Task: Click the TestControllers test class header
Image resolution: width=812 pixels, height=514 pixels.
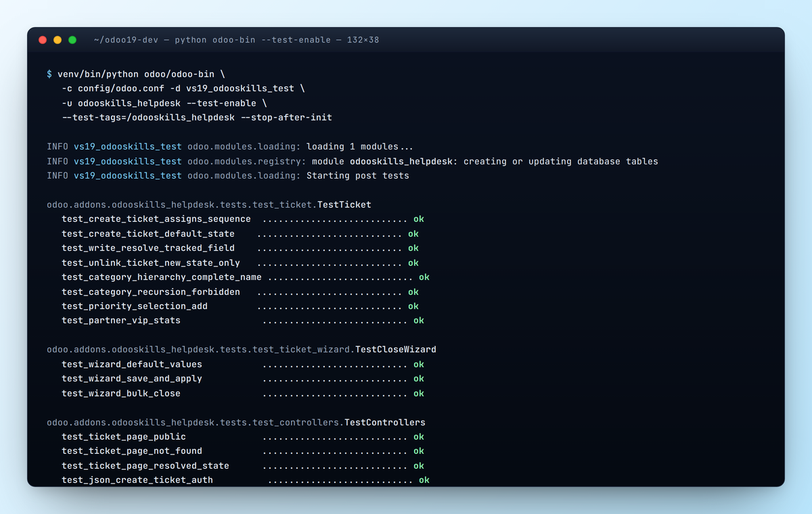Action: [385, 422]
